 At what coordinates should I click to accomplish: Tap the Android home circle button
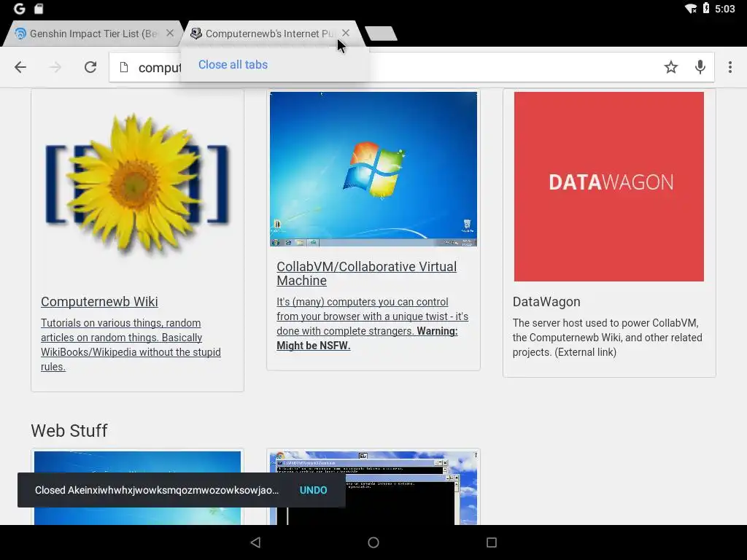pos(373,542)
